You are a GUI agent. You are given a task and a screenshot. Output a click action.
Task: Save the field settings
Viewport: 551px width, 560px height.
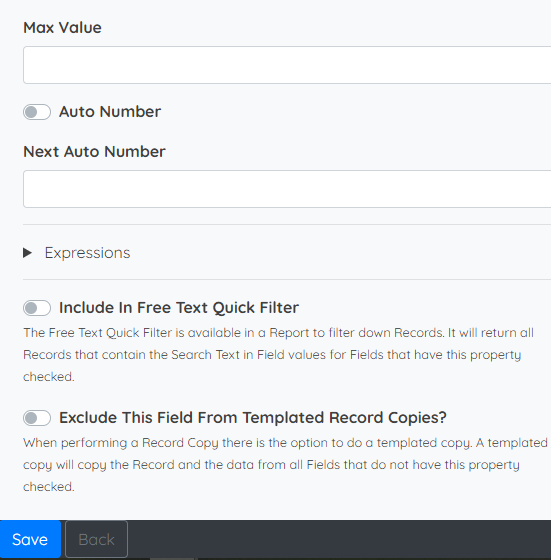coord(30,539)
